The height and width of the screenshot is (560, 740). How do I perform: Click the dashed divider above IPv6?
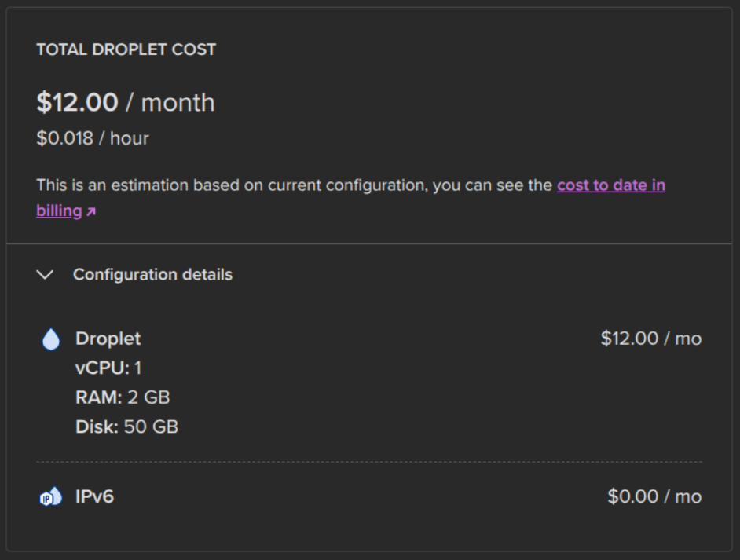point(369,462)
